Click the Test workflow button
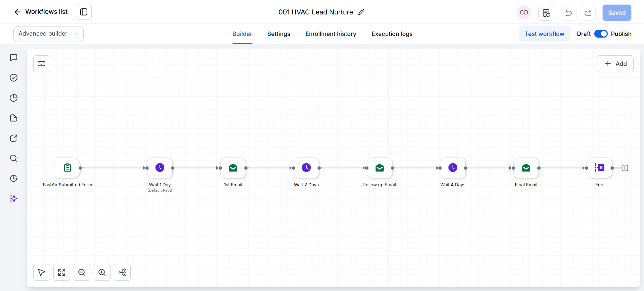Viewport: 644px width, 291px height. tap(544, 34)
